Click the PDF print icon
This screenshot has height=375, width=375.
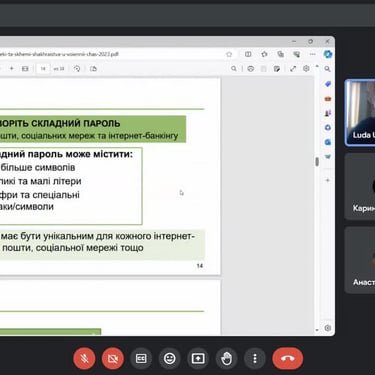point(251,69)
